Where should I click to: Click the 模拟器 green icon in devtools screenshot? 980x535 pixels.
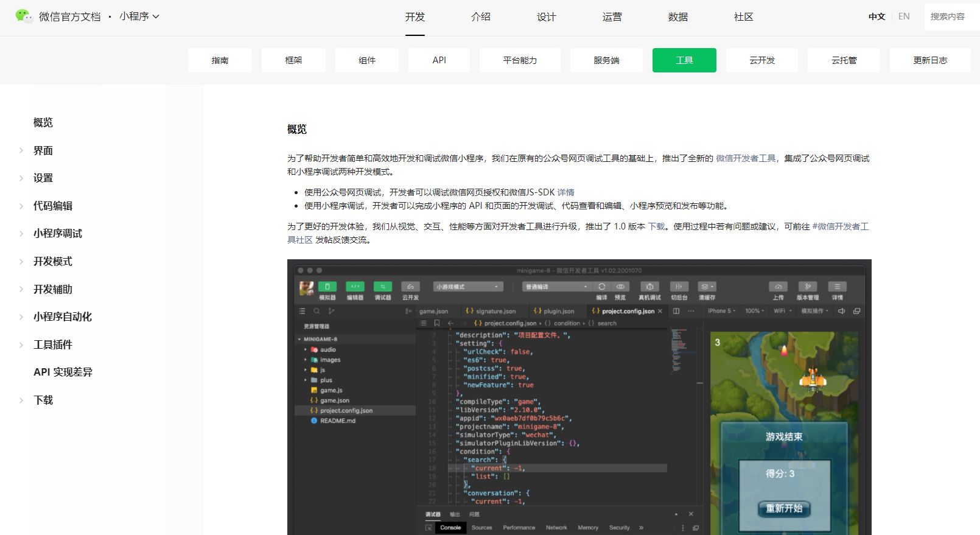pos(327,287)
